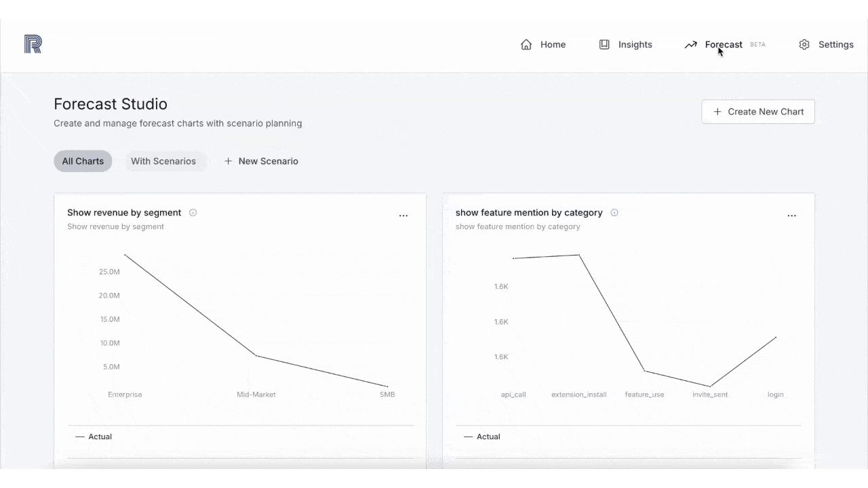Click info icon beside revenue by segment
Screen dimensions: 868x488
coord(193,213)
